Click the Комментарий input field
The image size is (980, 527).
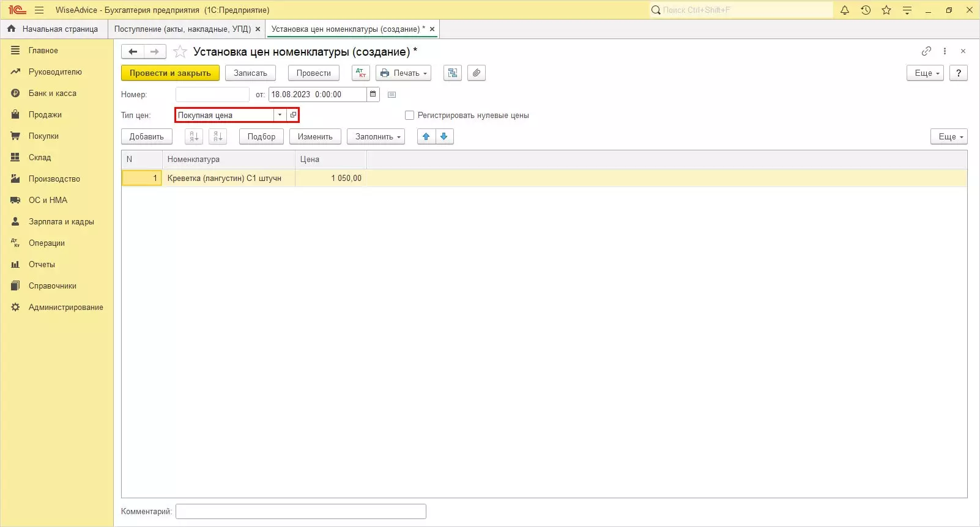pyautogui.click(x=301, y=512)
